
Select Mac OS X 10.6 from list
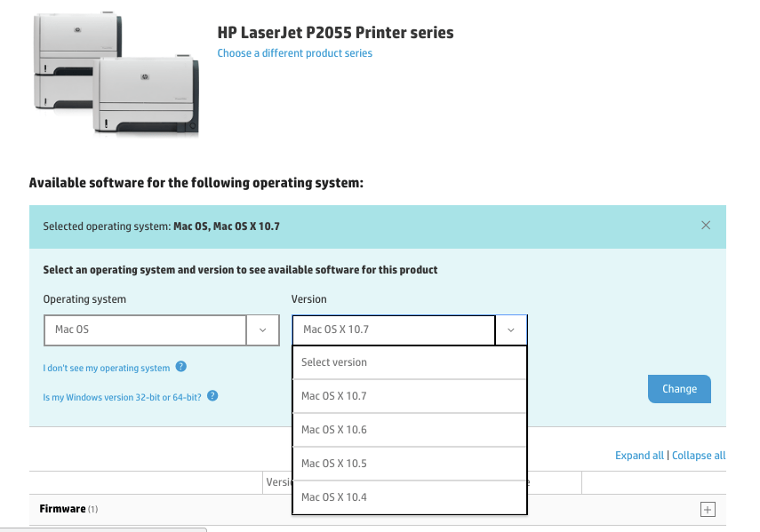[410, 430]
